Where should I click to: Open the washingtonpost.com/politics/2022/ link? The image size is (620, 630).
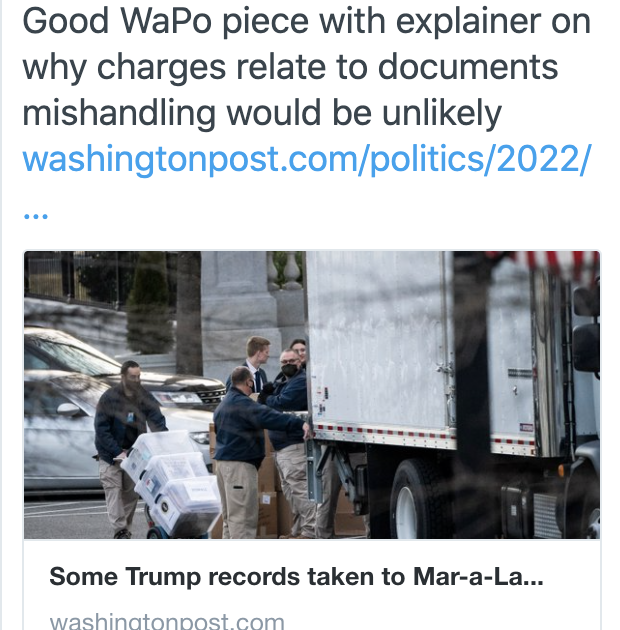click(x=307, y=160)
